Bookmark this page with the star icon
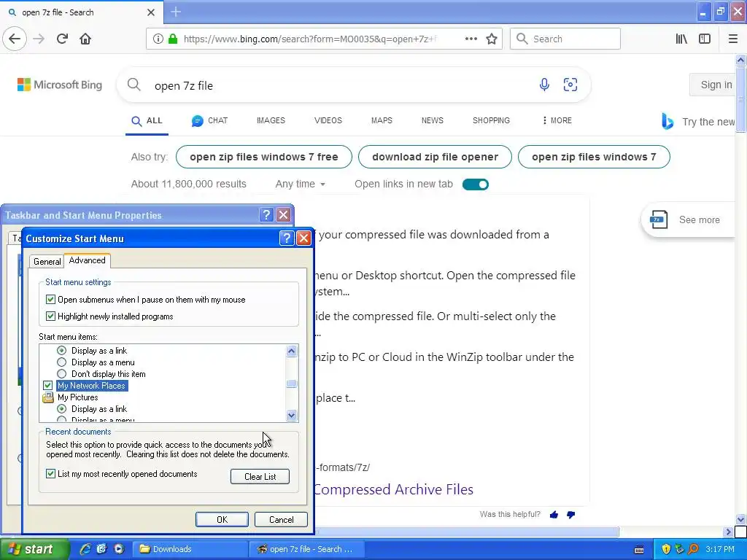Screen dimensions: 747x560 coord(492,39)
